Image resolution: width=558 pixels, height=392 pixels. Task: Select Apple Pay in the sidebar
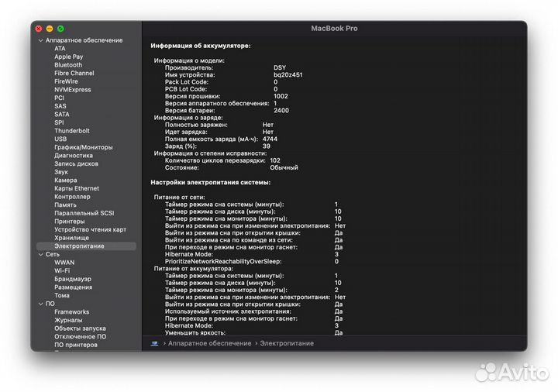(x=68, y=57)
